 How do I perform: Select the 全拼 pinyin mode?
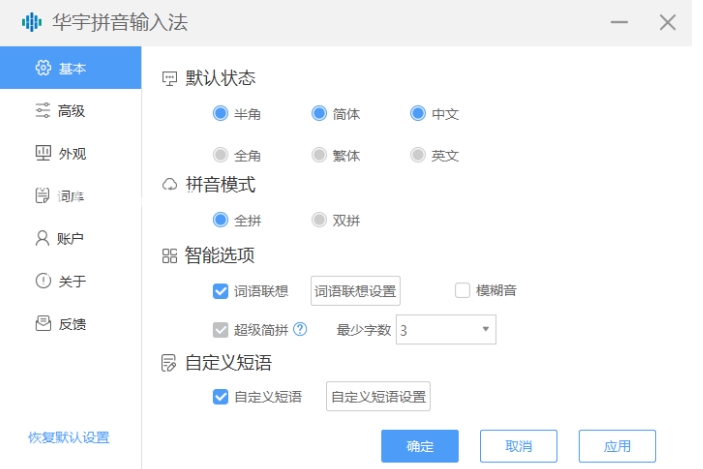point(220,220)
